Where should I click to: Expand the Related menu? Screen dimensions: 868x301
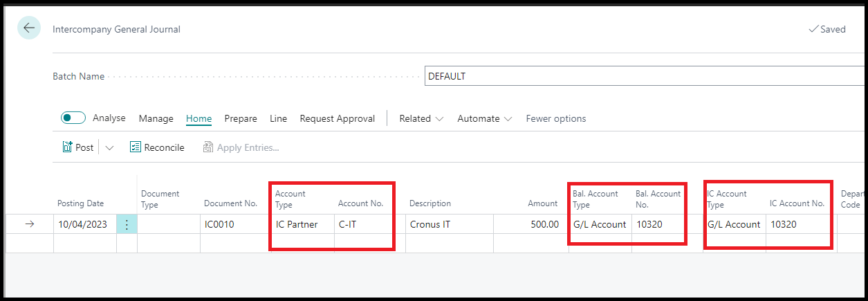click(421, 118)
